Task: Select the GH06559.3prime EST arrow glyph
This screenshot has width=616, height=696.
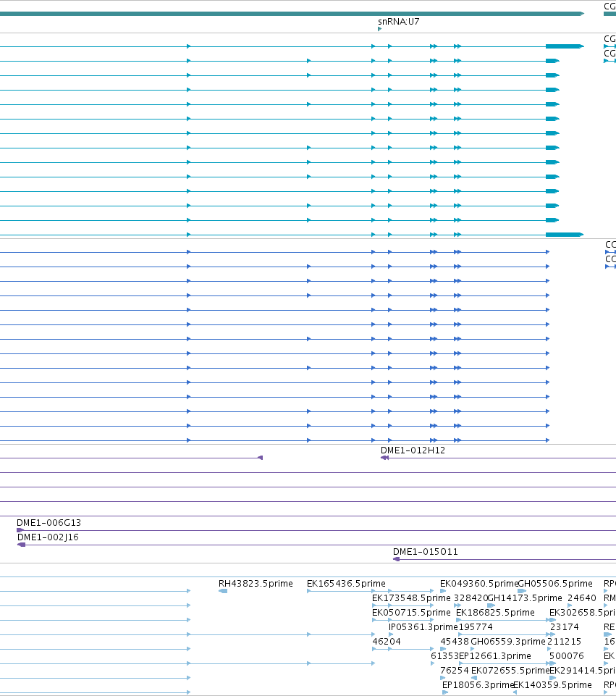Action: (473, 649)
